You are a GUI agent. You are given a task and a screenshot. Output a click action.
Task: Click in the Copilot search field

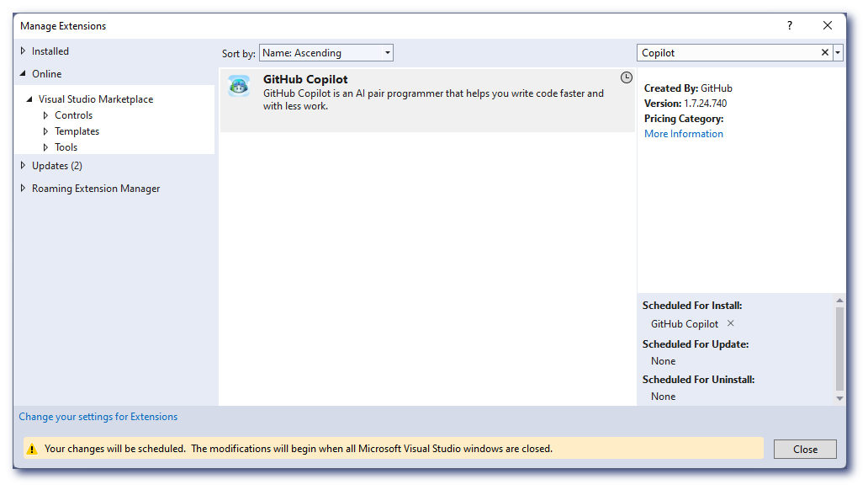728,53
